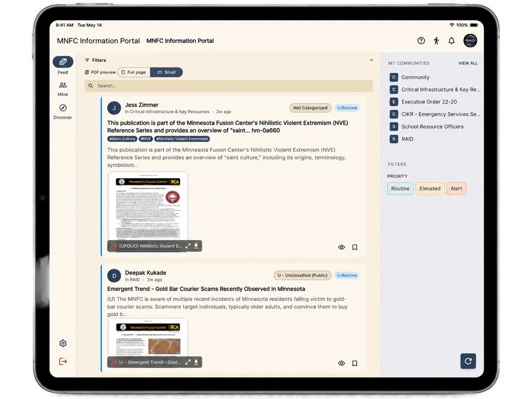The height and width of the screenshot is (399, 532).
Task: Open the Feed tab
Action: (x=63, y=65)
